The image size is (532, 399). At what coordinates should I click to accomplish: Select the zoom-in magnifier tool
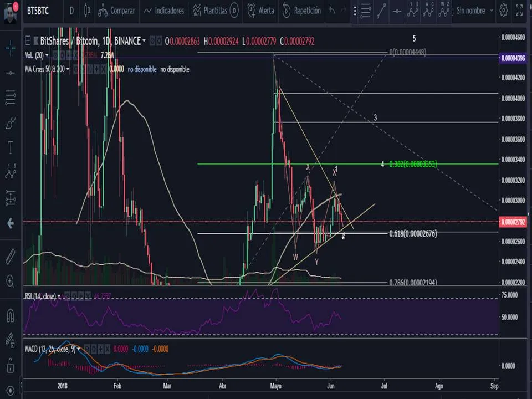pos(10,282)
